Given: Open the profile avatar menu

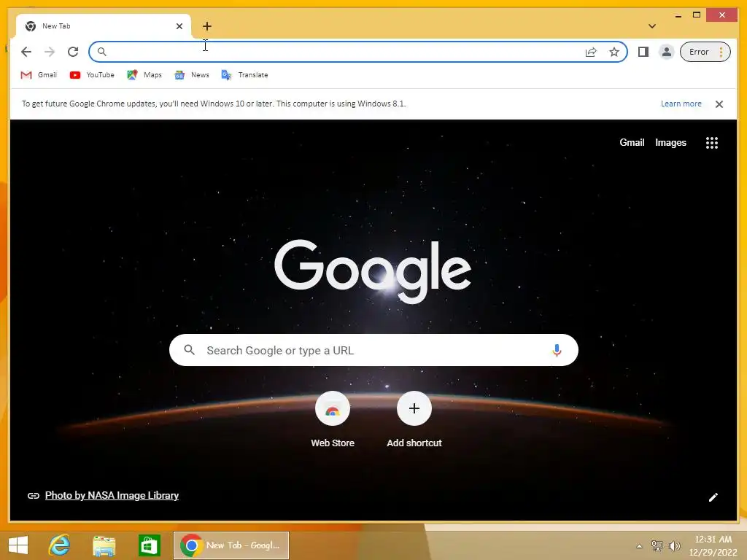Looking at the screenshot, I should tap(667, 52).
